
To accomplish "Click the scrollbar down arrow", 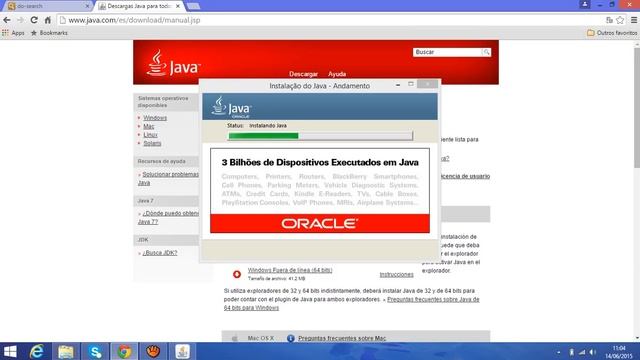I will [637, 338].
